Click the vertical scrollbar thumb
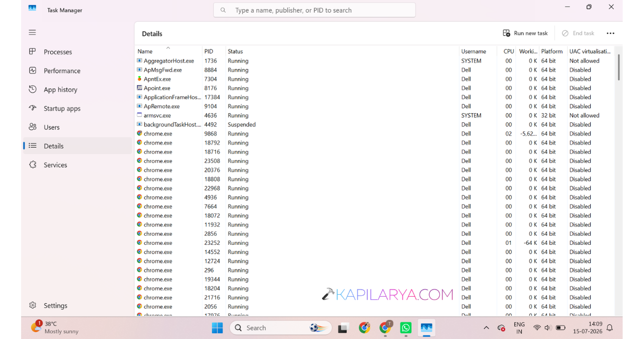644x339 pixels. click(x=618, y=67)
